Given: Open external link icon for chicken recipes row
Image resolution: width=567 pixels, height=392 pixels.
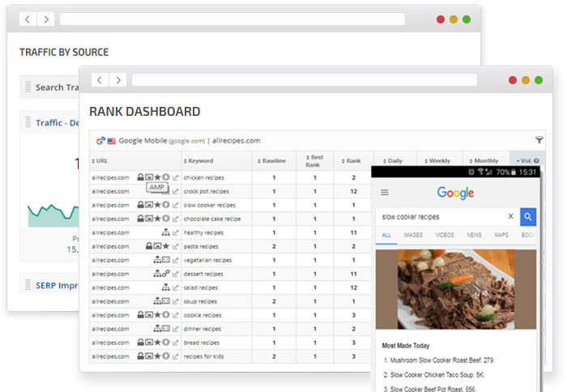Looking at the screenshot, I should click(176, 177).
